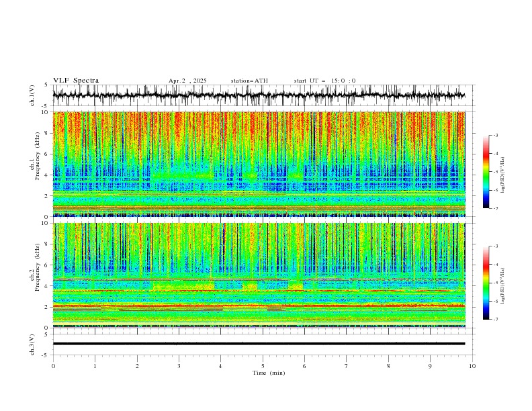Click the ch.1 voltage waveform trace
This screenshot has width=532, height=411.
pyautogui.click(x=259, y=95)
